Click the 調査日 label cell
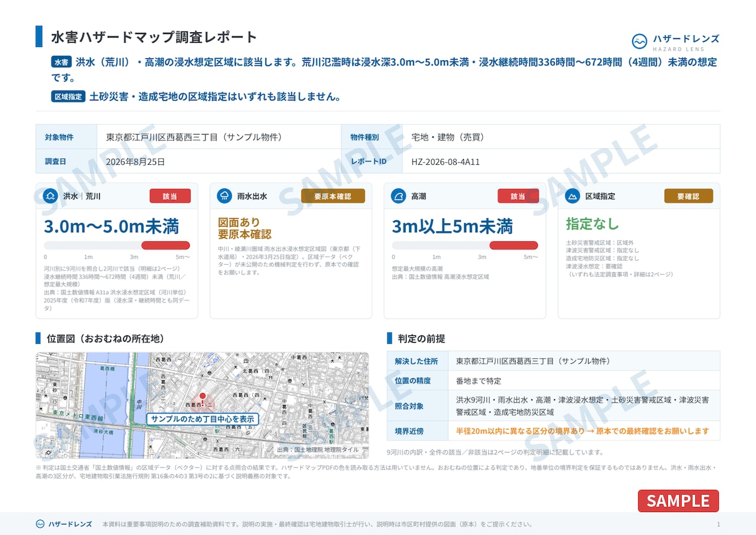 66,161
